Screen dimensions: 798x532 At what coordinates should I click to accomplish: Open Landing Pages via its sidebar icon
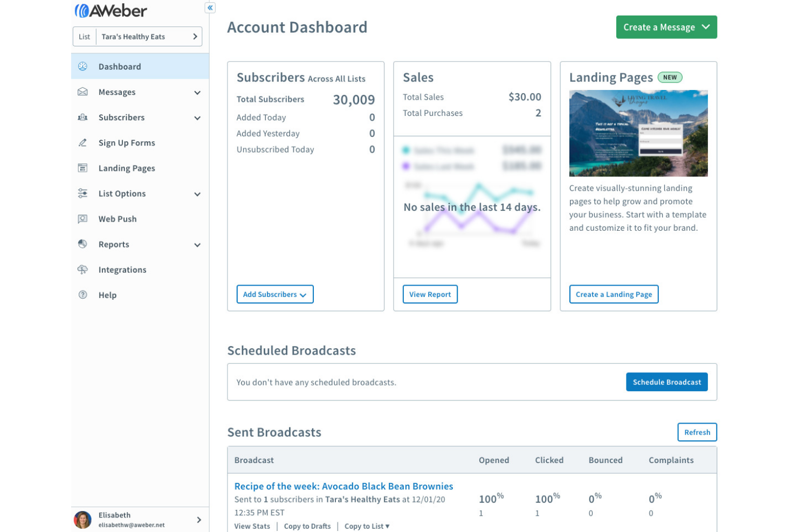pos(82,168)
